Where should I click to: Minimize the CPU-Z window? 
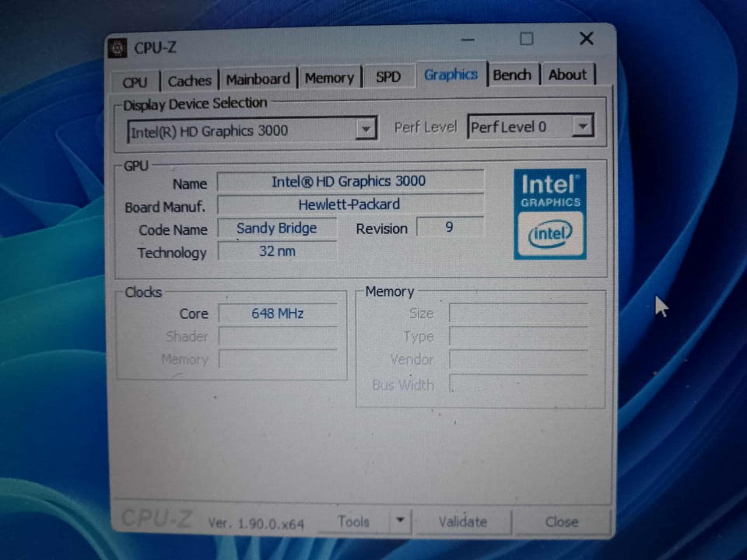click(x=468, y=40)
